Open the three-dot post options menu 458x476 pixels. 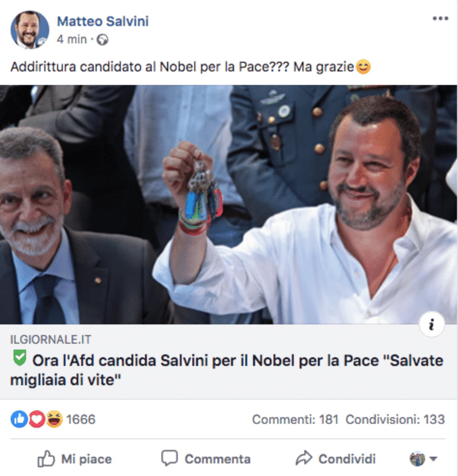[x=440, y=18]
